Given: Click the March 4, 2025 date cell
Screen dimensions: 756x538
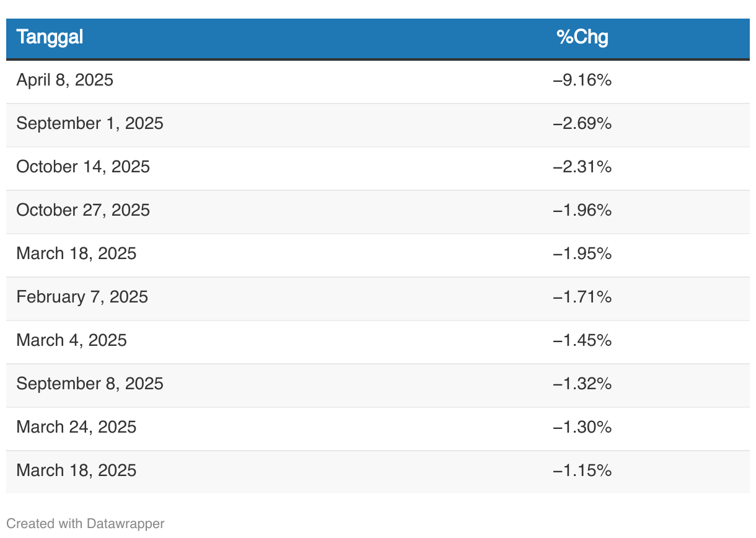Looking at the screenshot, I should pos(72,340).
